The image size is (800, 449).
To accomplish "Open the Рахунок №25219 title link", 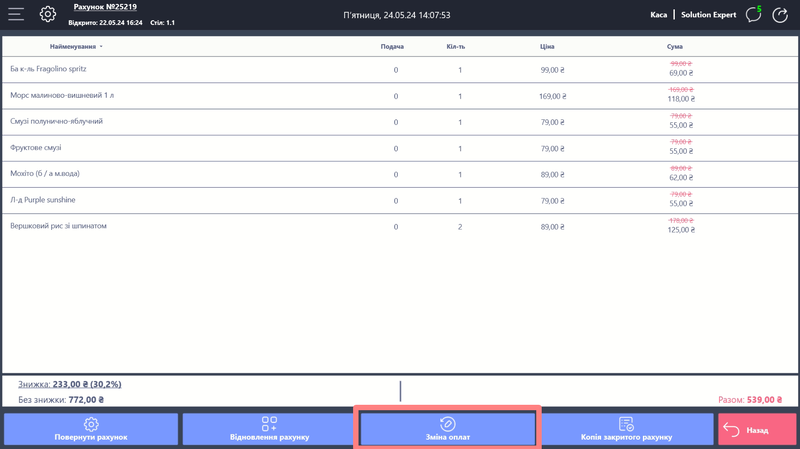I will (105, 7).
